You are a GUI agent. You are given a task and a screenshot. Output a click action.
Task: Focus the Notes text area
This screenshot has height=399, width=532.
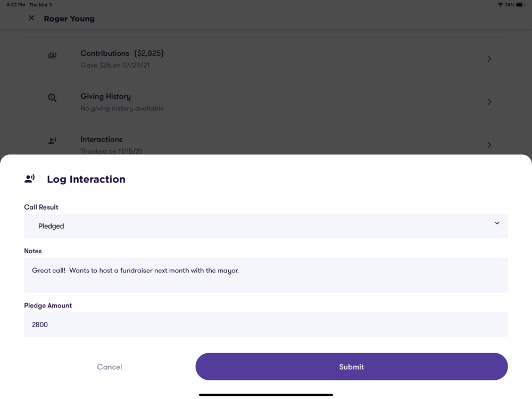coord(265,275)
